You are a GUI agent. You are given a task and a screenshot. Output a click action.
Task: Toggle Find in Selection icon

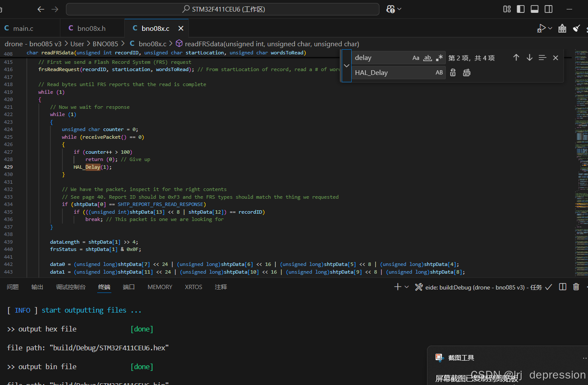(x=542, y=57)
